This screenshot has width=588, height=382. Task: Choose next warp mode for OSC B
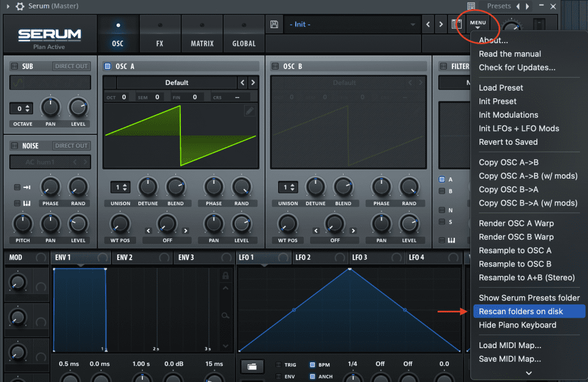[x=353, y=231]
